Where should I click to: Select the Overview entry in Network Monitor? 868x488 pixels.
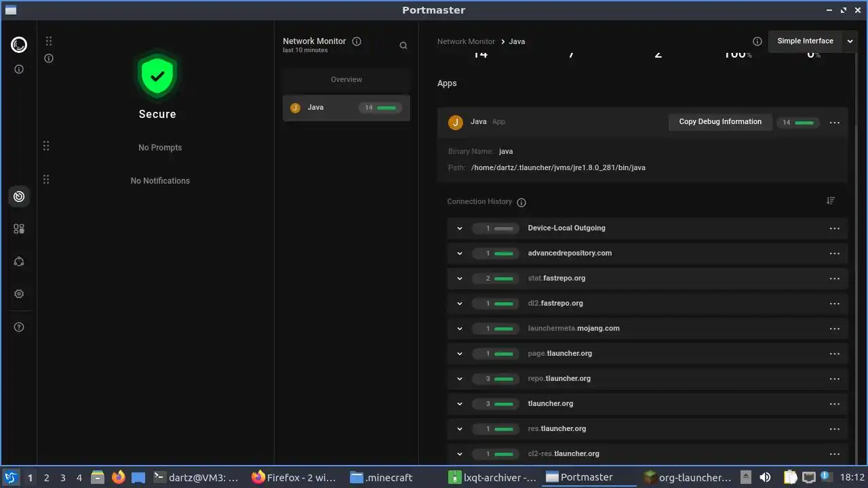pyautogui.click(x=347, y=79)
